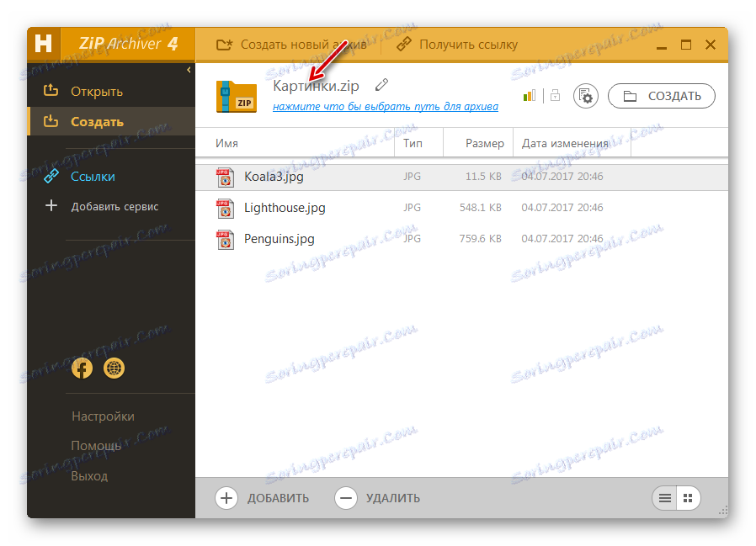This screenshot has height=546, width=756.
Task: Click the Hamster H logo icon
Action: tap(44, 44)
